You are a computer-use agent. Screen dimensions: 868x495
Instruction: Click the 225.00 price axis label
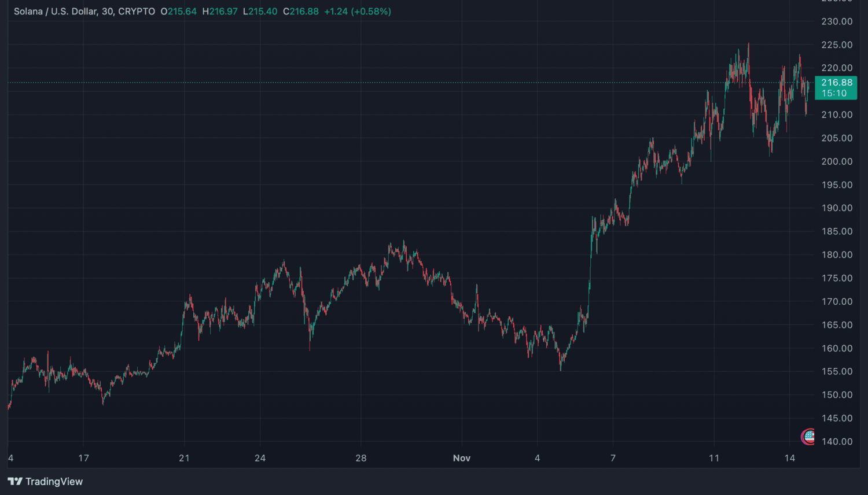[x=837, y=45]
